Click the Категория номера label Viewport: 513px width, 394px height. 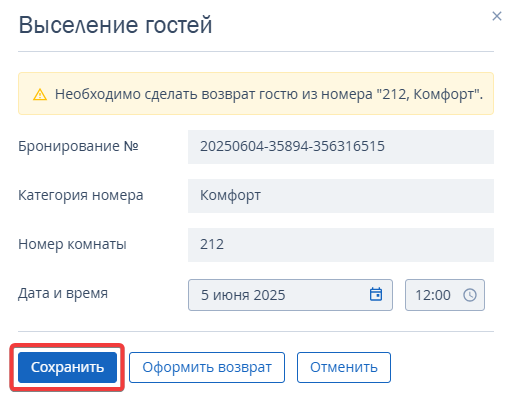(x=81, y=195)
